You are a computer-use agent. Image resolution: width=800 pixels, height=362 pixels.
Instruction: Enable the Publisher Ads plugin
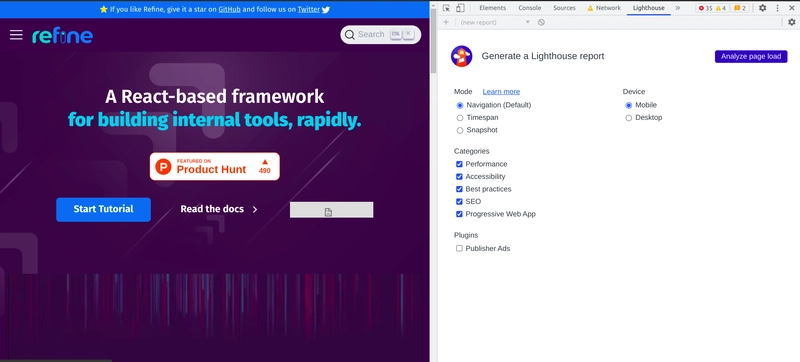pos(459,248)
